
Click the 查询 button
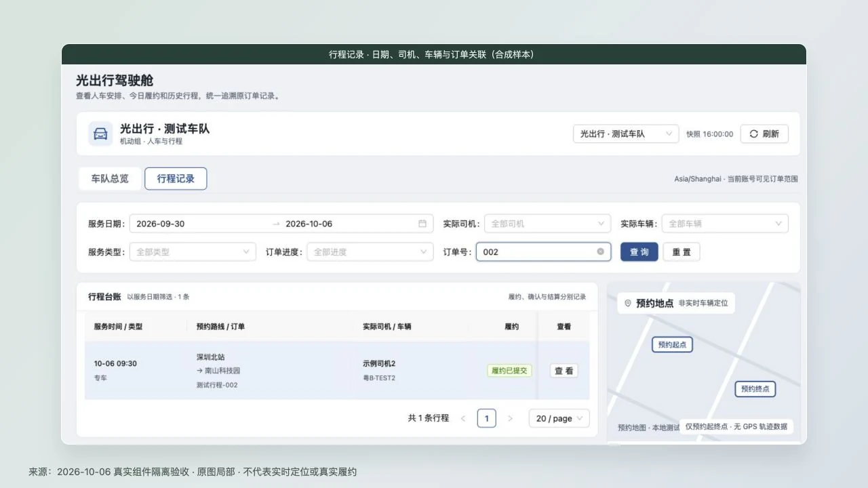[x=639, y=251]
